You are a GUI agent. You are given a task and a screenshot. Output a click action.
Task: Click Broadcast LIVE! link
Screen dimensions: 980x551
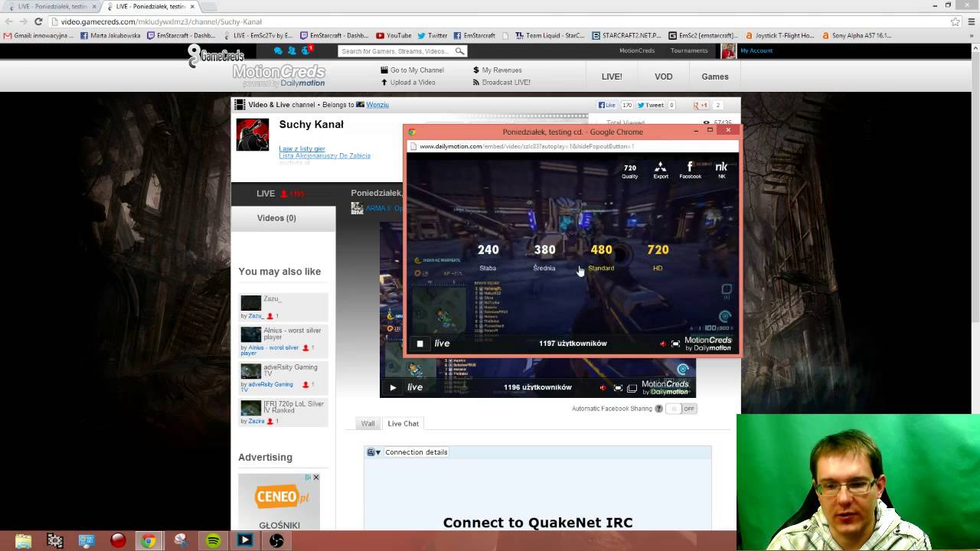pyautogui.click(x=501, y=82)
